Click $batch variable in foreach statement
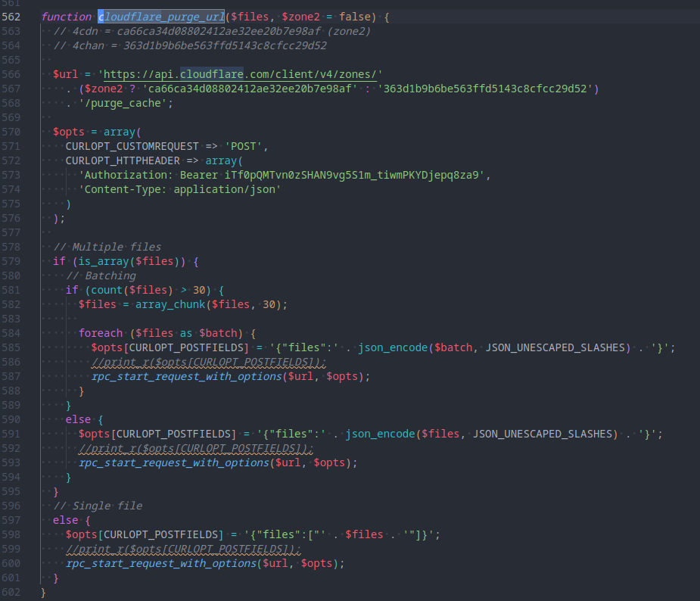Viewport: 700px width, 601px height. tap(218, 333)
